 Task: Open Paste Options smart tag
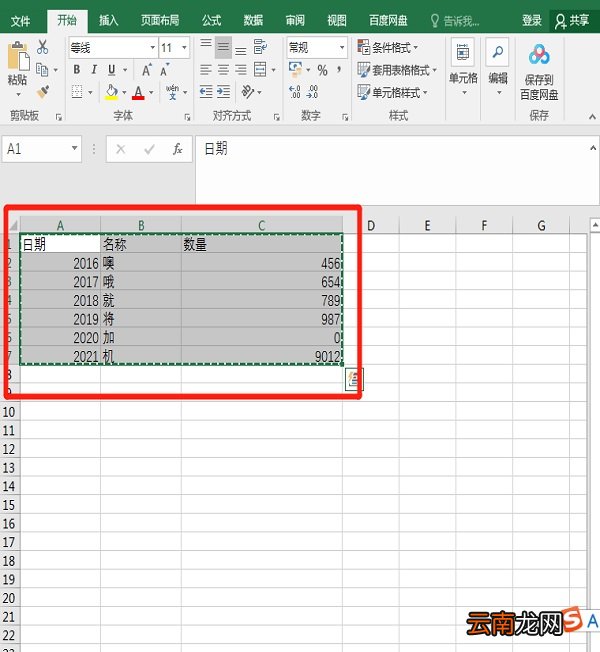(354, 379)
